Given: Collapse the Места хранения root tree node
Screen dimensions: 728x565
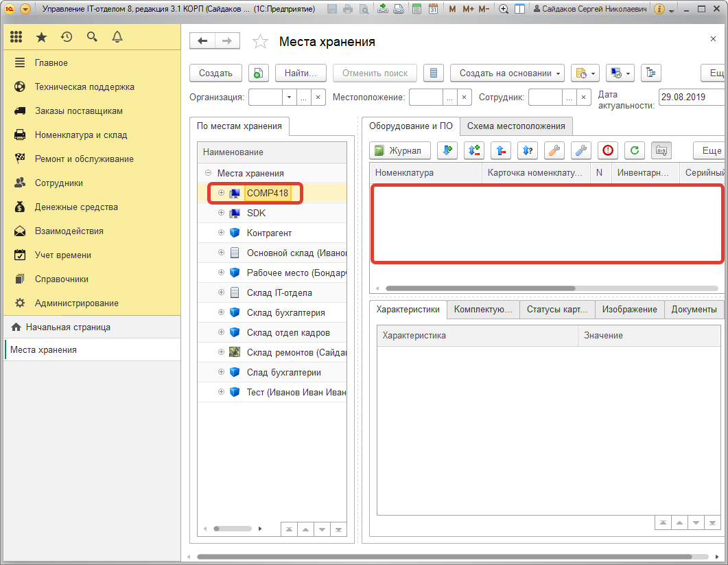Looking at the screenshot, I should click(208, 173).
